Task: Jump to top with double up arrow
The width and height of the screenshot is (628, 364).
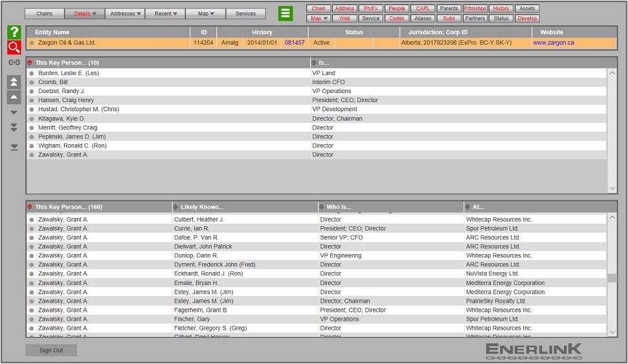Action: 14,82
